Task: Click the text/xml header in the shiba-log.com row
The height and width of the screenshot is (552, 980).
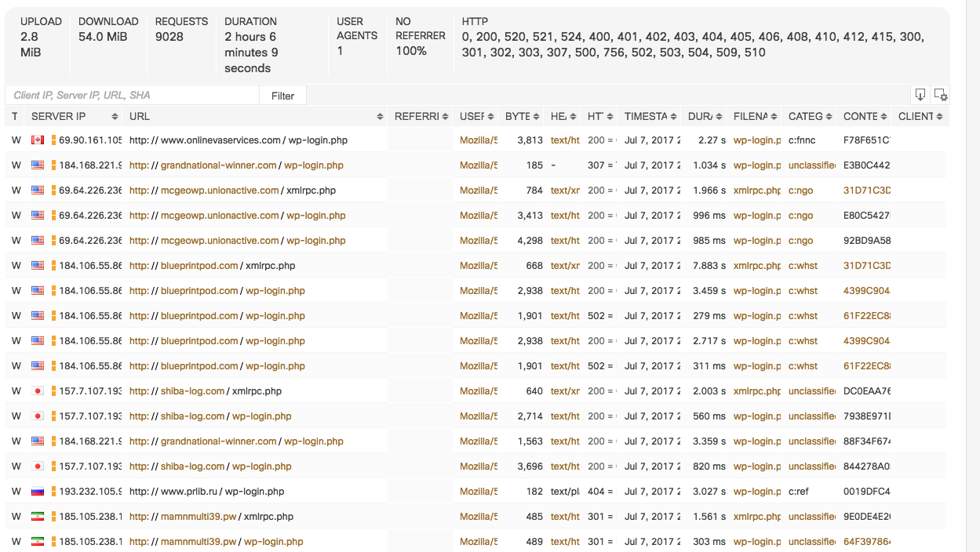Action: pos(565,391)
